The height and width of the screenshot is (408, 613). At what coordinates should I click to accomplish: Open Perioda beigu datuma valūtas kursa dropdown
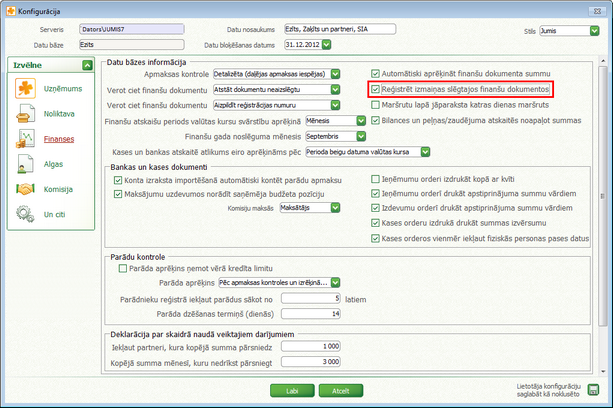tap(425, 152)
